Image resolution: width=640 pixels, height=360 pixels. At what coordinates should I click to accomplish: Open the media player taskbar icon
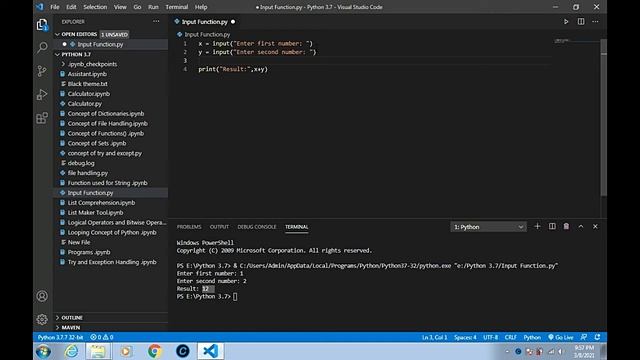[126, 351]
